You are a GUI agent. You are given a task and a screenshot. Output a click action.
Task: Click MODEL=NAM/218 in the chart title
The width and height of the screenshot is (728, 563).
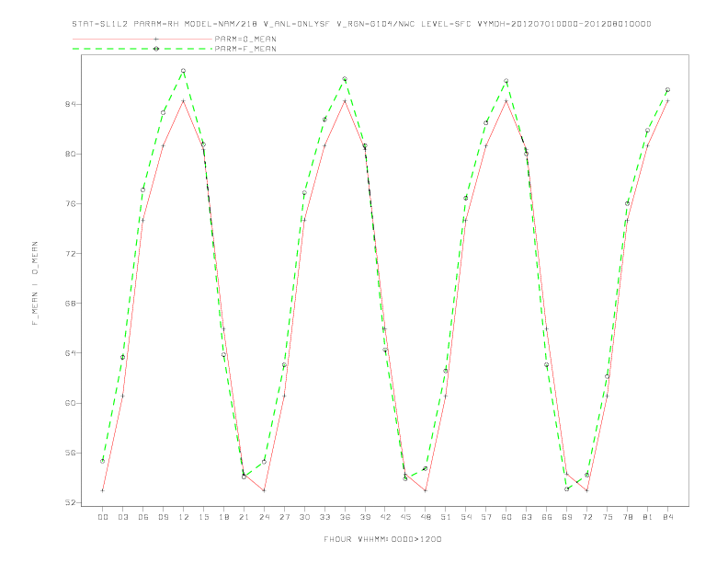[221, 24]
